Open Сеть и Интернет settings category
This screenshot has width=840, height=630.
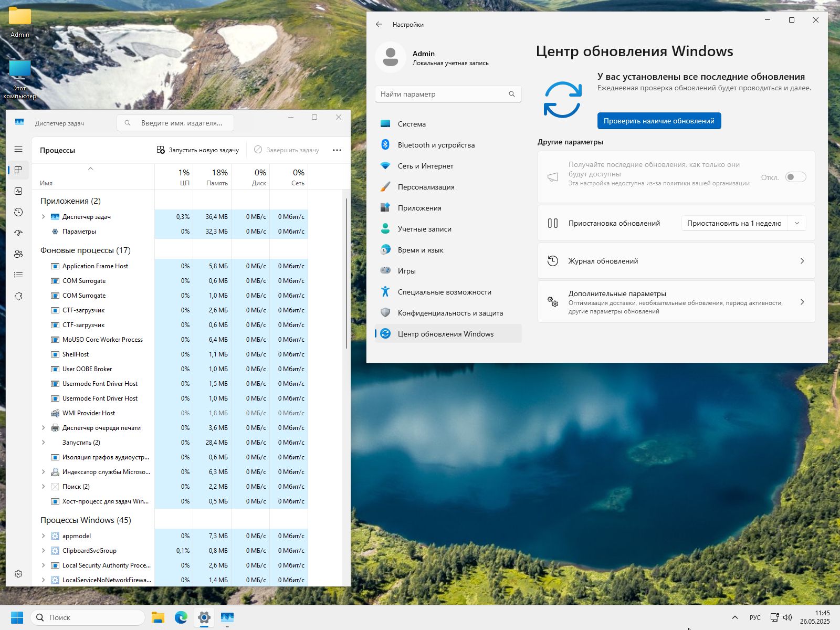click(x=448, y=166)
